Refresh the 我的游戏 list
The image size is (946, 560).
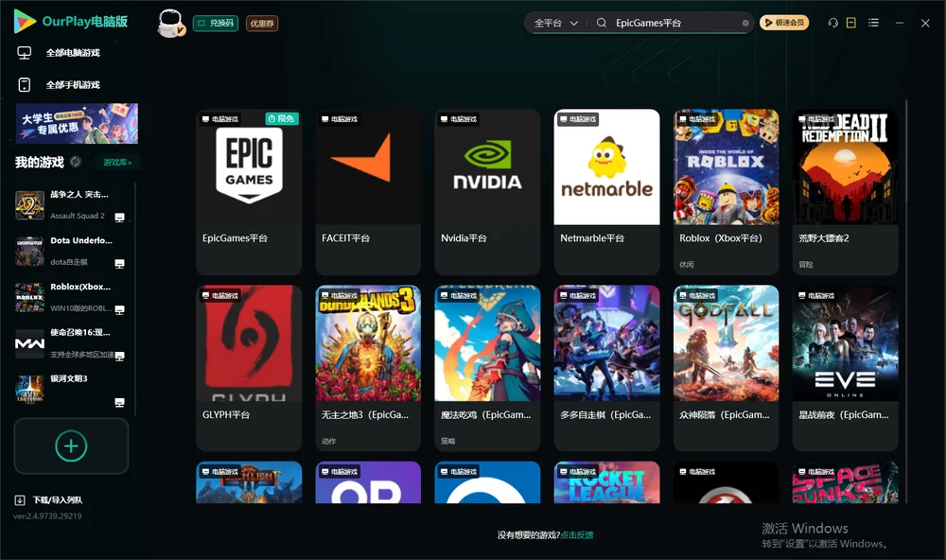pyautogui.click(x=76, y=162)
